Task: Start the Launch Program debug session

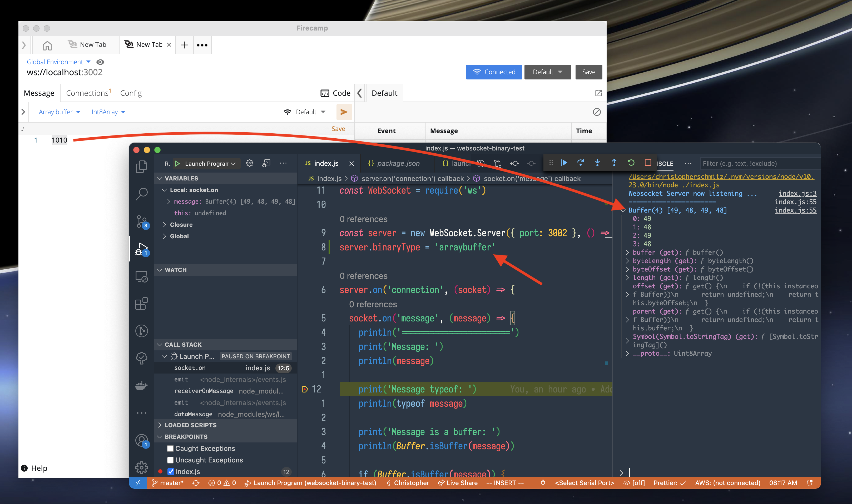Action: tap(178, 163)
